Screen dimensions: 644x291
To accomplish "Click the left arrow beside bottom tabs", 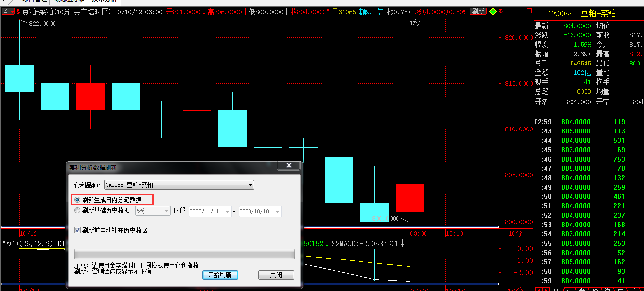I will [x=538, y=290].
